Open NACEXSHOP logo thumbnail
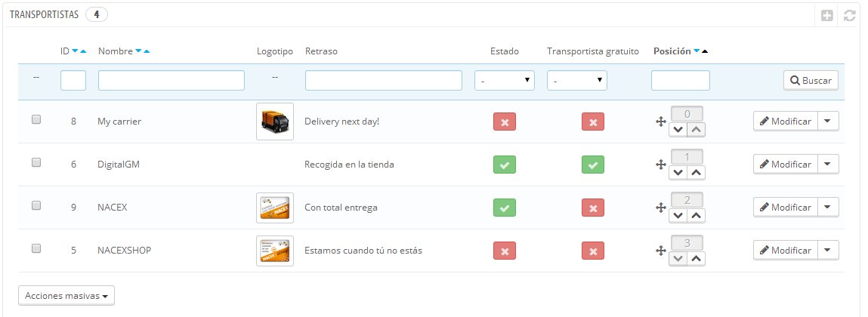Screen dimensions: 868x317 [x=275, y=251]
